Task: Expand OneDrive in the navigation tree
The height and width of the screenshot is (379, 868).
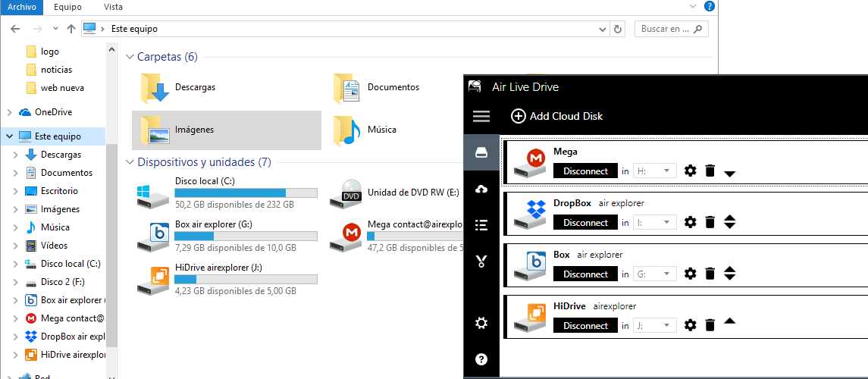Action: tap(9, 112)
